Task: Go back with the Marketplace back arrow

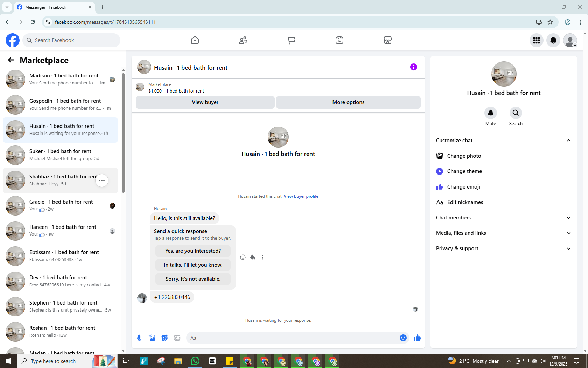Action: tap(11, 60)
